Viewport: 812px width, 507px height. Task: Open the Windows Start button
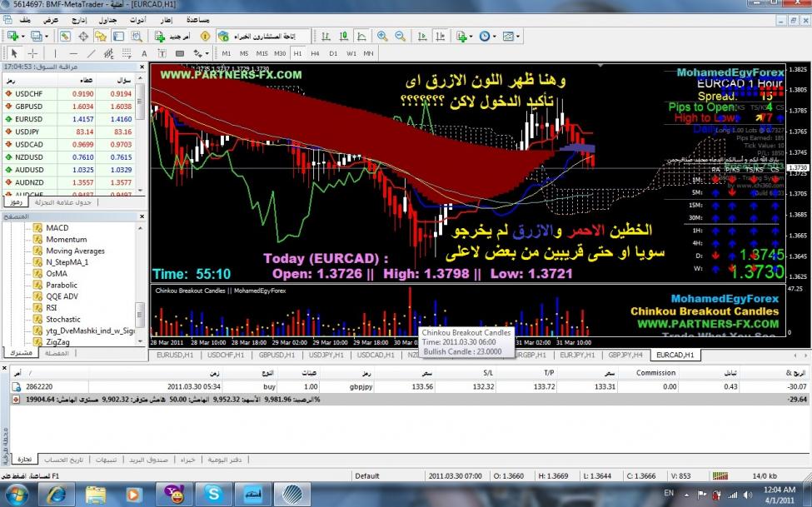(x=18, y=495)
